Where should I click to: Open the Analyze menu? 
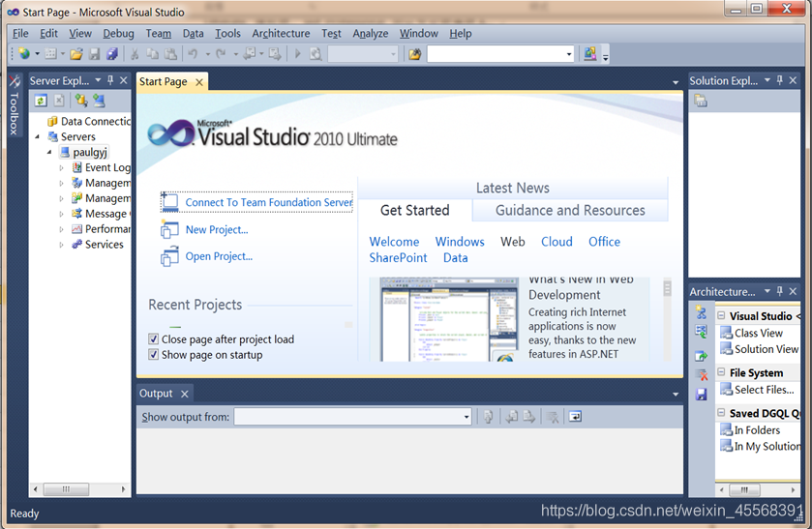tap(371, 34)
